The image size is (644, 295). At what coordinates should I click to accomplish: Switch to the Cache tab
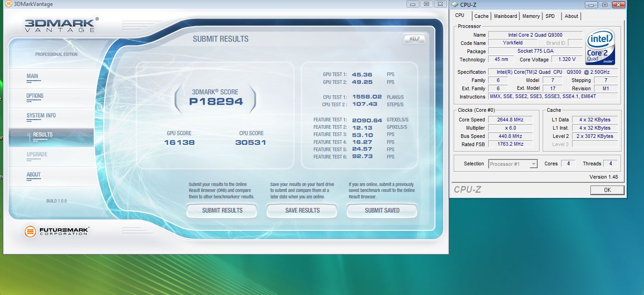(x=481, y=16)
